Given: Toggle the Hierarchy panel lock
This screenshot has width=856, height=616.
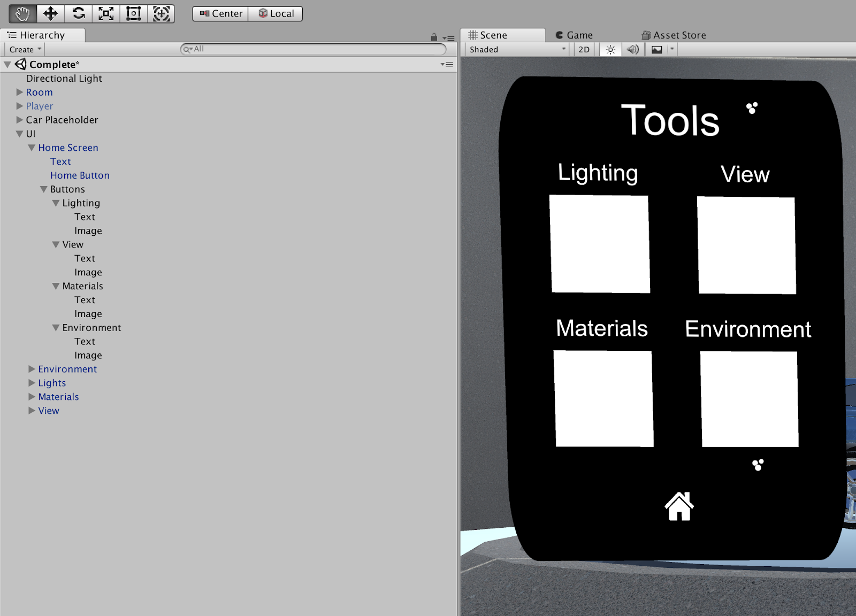Looking at the screenshot, I should pos(434,37).
